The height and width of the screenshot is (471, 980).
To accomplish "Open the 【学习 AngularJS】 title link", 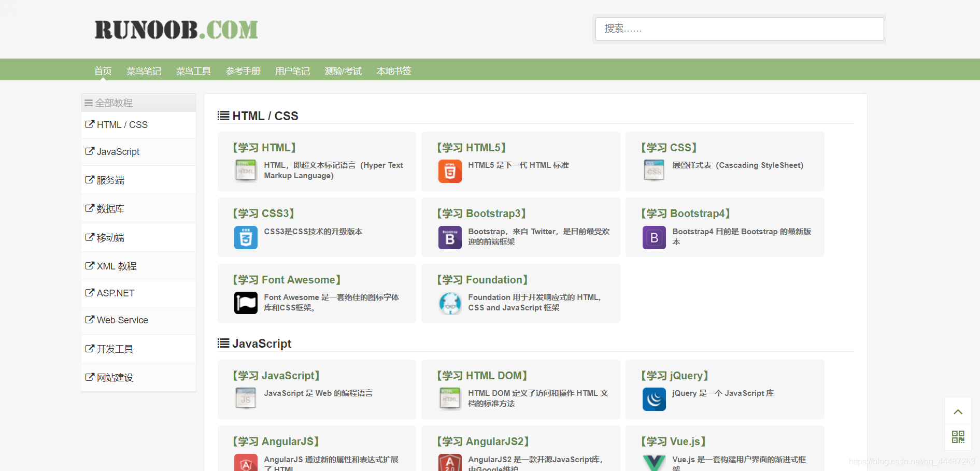I will [276, 441].
